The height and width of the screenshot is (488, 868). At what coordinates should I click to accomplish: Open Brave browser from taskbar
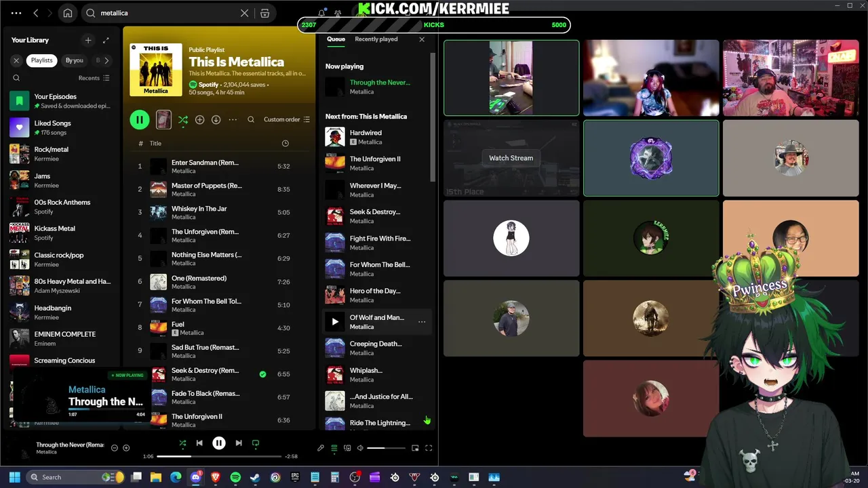click(216, 477)
